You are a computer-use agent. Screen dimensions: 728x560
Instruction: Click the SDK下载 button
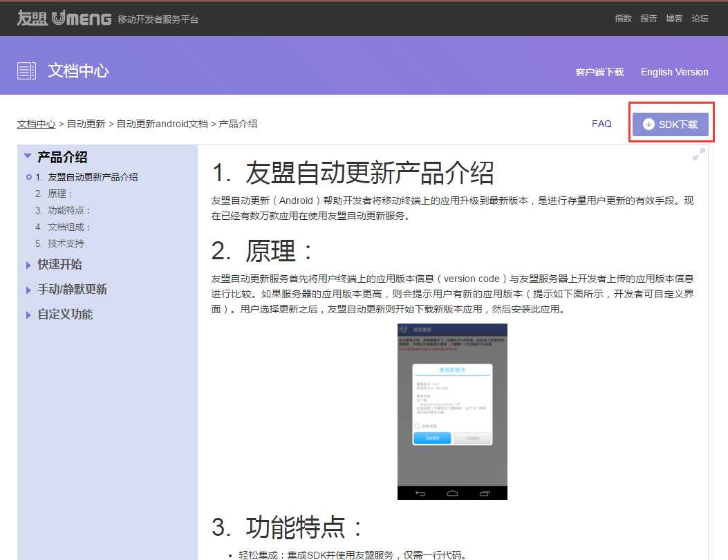point(671,124)
